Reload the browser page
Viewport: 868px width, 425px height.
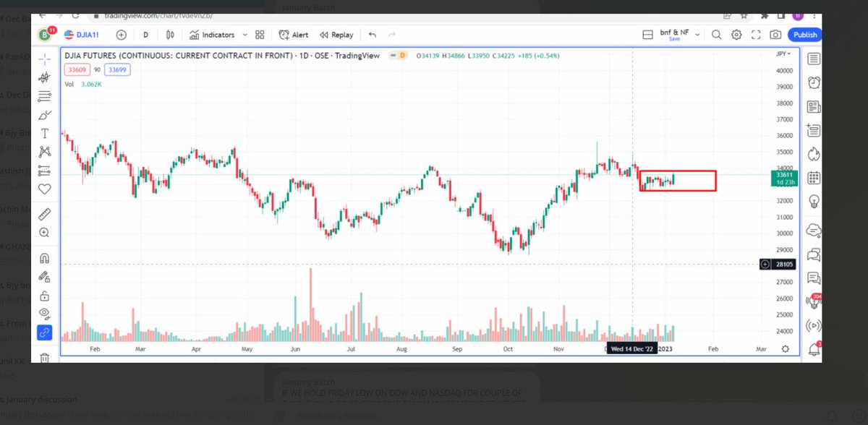(75, 15)
